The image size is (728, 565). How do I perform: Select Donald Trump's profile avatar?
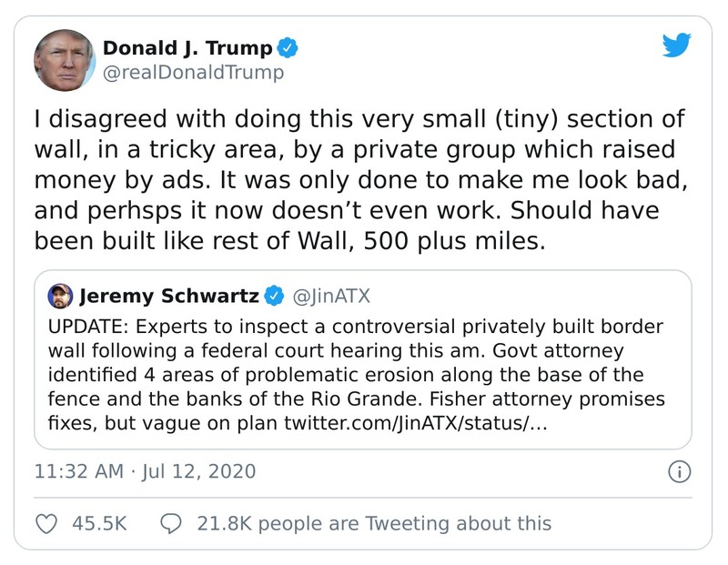point(66,58)
